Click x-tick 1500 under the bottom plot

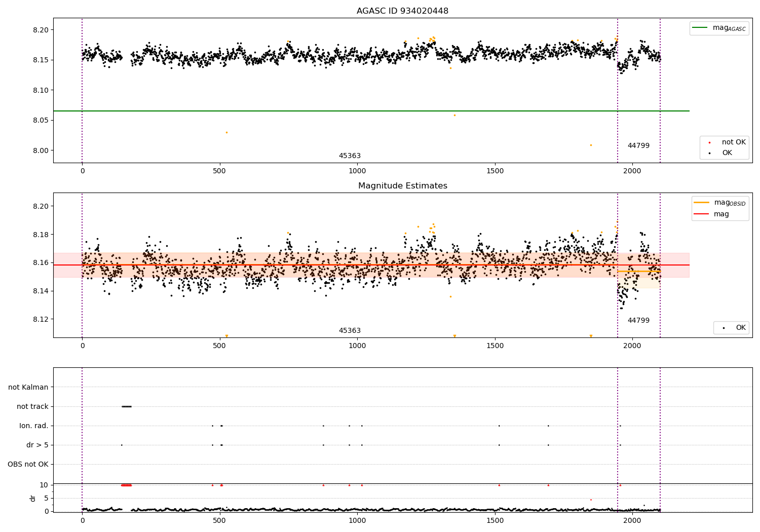point(495,520)
